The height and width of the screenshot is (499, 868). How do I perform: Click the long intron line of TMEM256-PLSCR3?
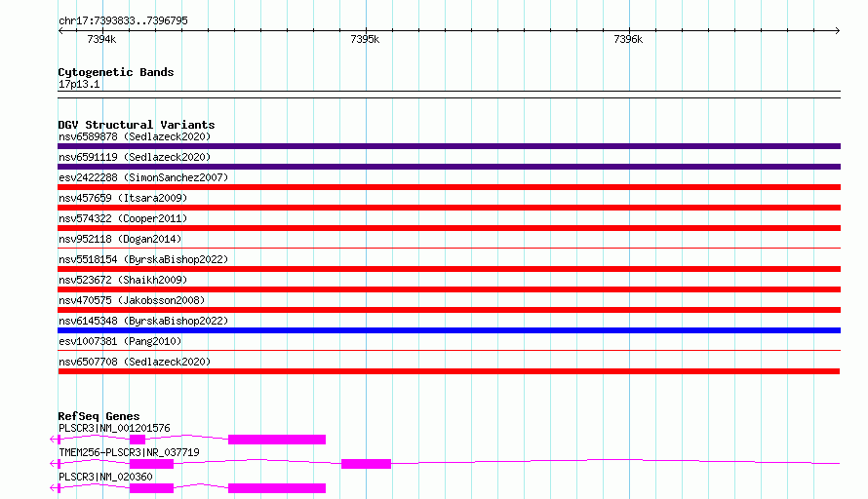coord(615,461)
